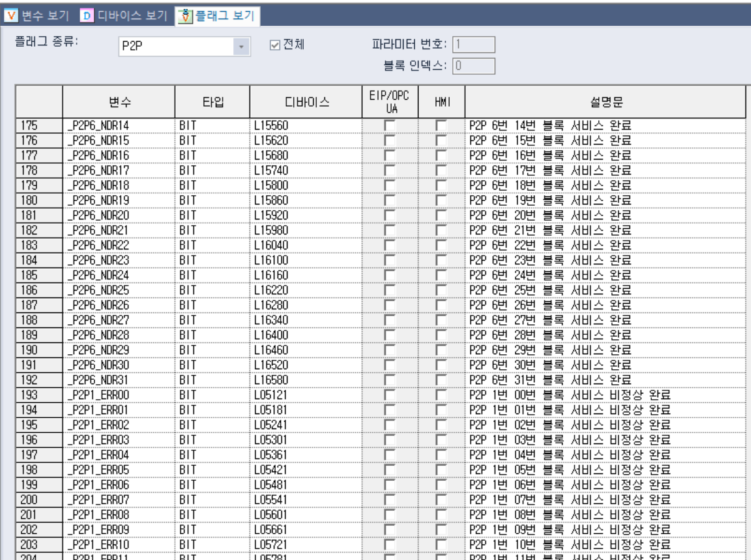Click the 블록 인덱스 input field
Screen dimensions: 751x560
(x=474, y=66)
